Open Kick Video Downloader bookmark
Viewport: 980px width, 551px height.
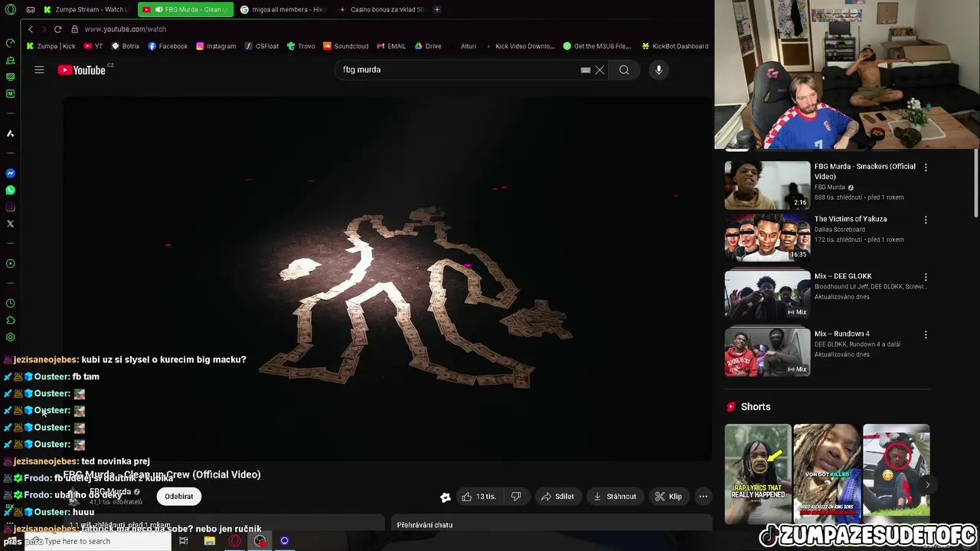pos(520,46)
